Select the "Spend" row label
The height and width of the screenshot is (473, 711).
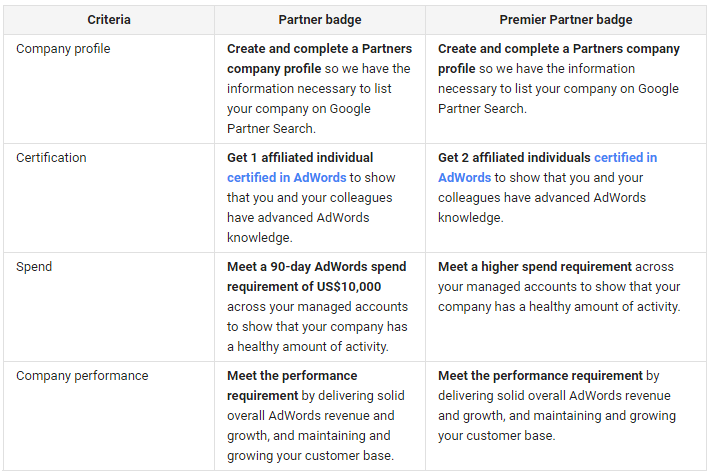34,267
